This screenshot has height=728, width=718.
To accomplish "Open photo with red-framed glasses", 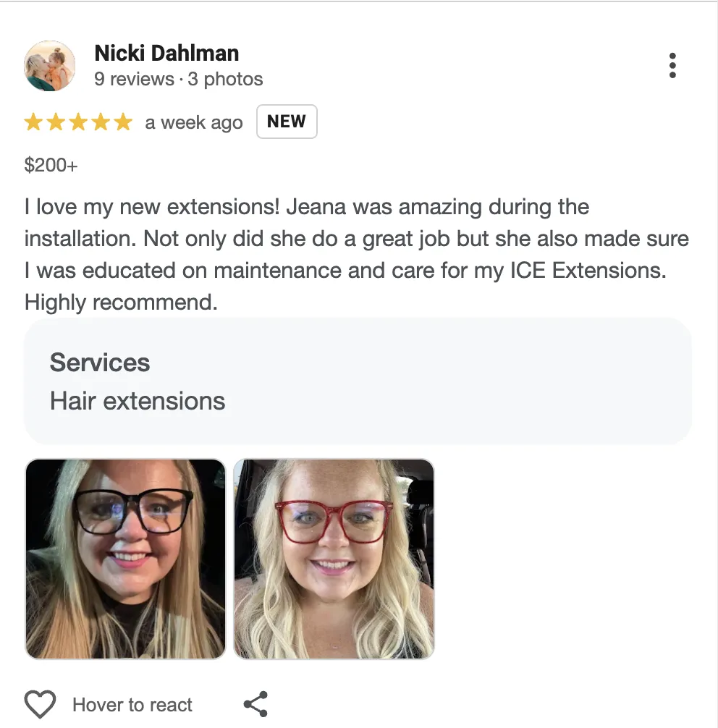I will pyautogui.click(x=334, y=559).
